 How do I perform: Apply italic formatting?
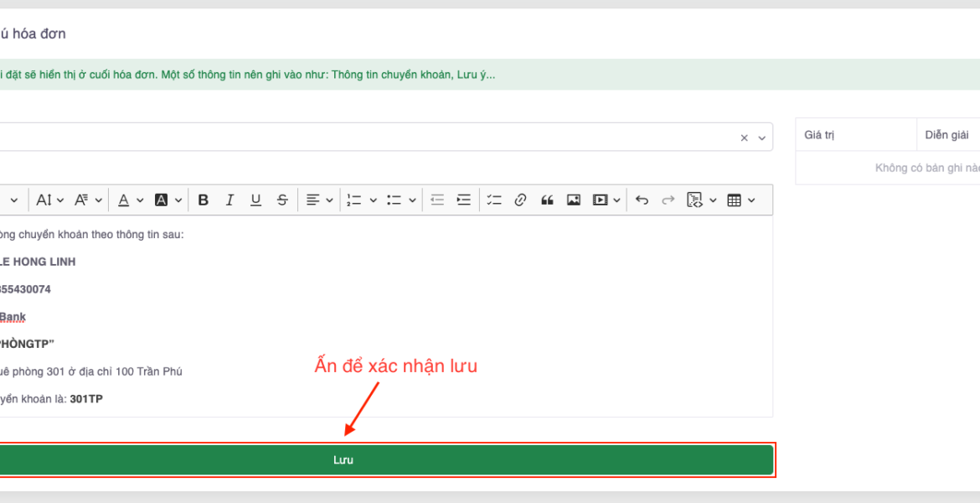point(230,200)
